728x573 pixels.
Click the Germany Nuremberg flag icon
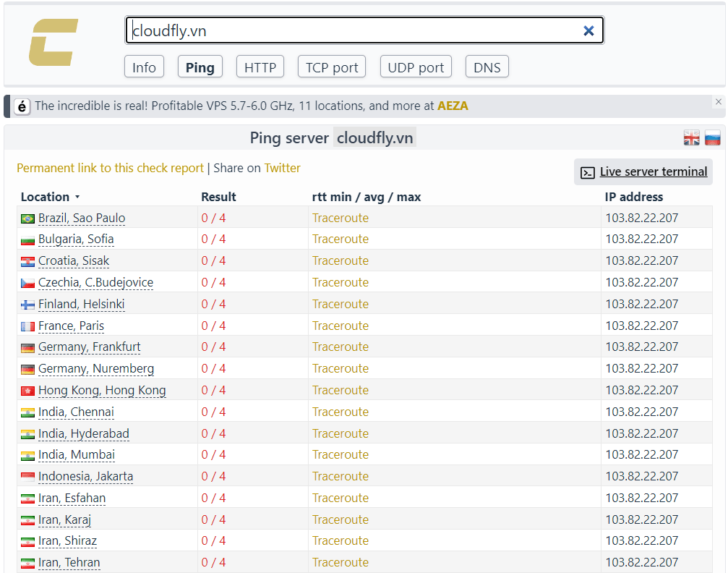click(x=28, y=370)
